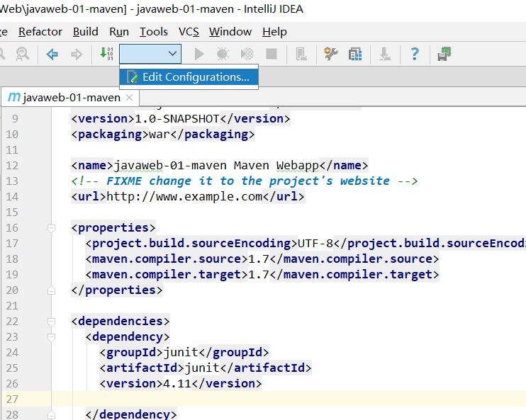The height and width of the screenshot is (420, 526).
Task: Click the Attach to process icon
Action: (301, 54)
